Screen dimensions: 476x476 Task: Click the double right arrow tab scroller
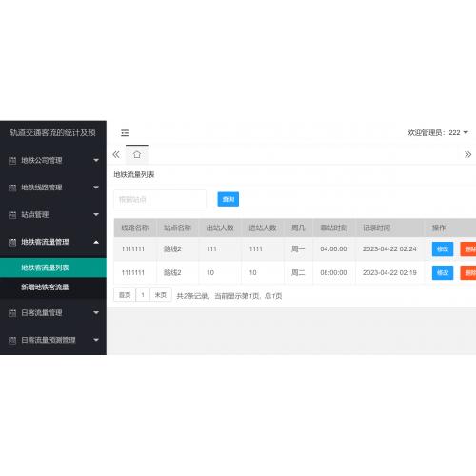tap(467, 154)
